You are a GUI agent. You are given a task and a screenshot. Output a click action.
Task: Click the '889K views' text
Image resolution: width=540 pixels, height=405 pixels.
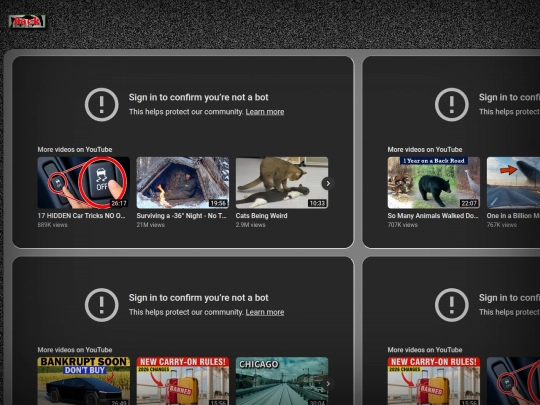pos(52,225)
